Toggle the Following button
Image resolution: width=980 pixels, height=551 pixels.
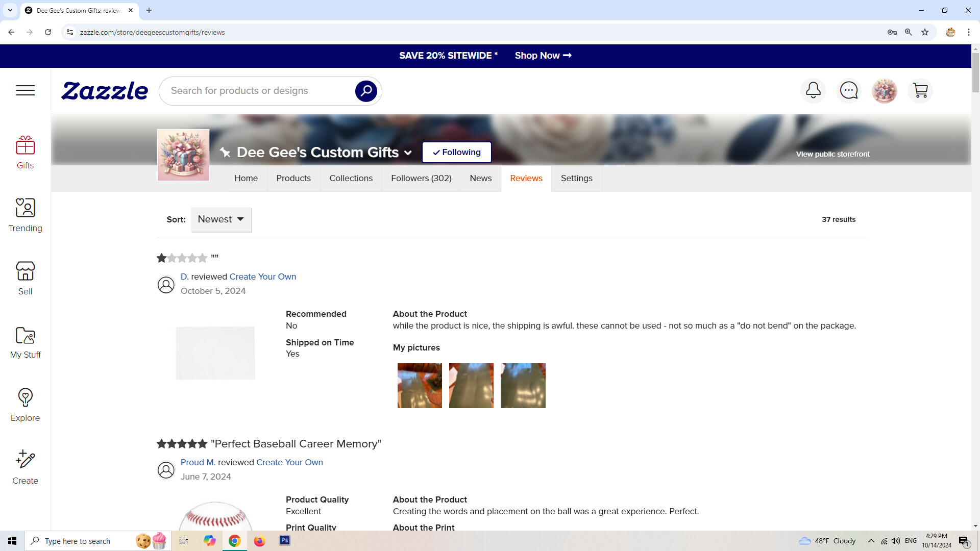point(457,152)
